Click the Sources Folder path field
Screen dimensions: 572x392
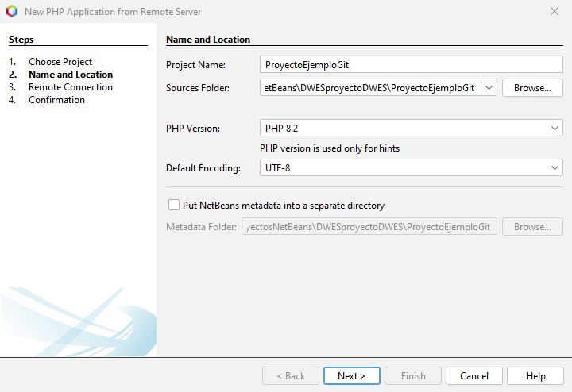pyautogui.click(x=370, y=87)
